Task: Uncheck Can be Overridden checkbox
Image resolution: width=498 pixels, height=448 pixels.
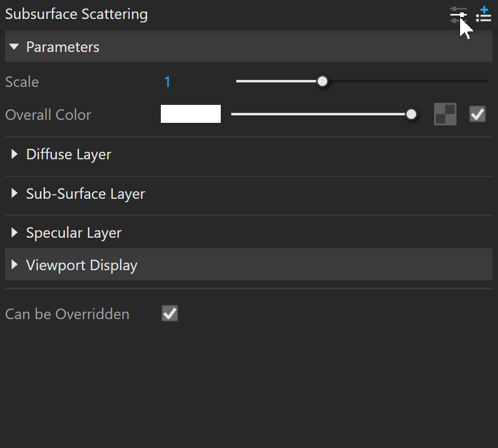Action: (170, 313)
